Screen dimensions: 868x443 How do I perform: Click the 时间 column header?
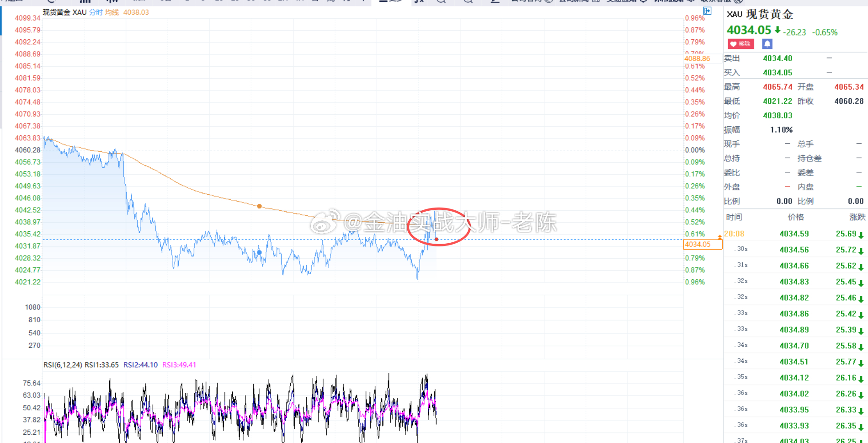pyautogui.click(x=734, y=217)
